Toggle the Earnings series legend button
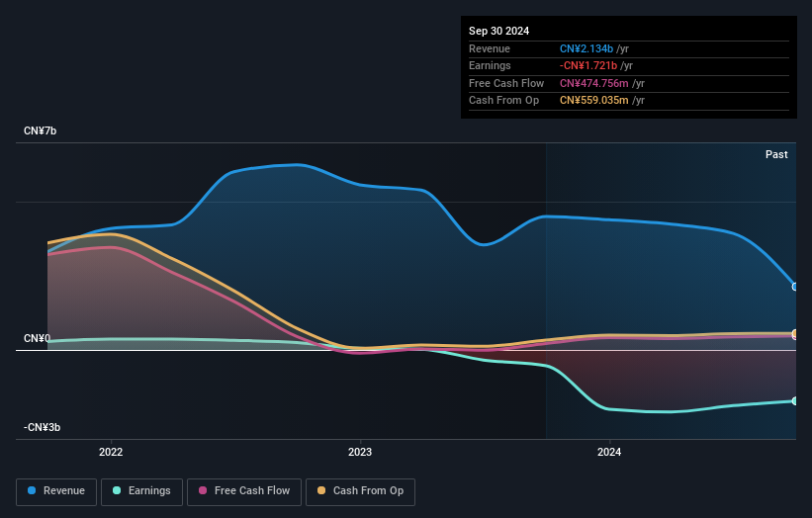The image size is (812, 518). point(141,491)
